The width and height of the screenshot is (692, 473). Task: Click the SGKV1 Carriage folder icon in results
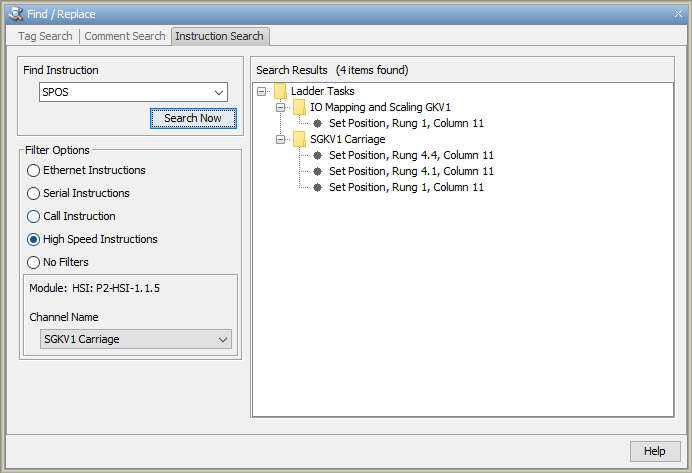coord(299,139)
